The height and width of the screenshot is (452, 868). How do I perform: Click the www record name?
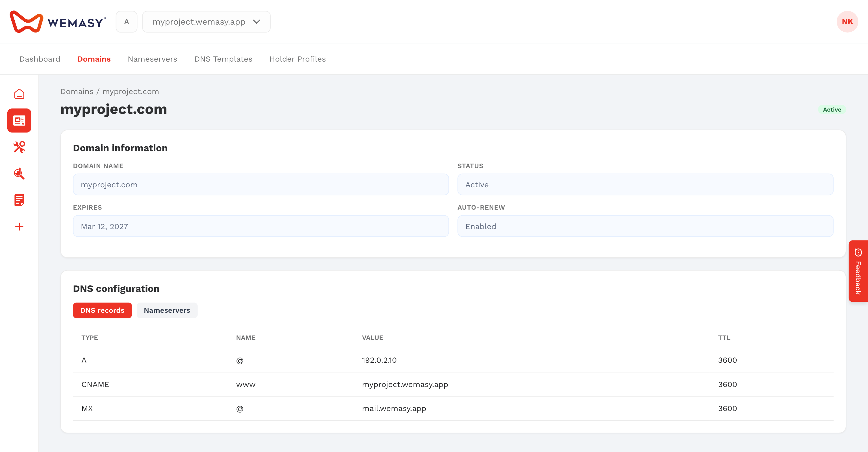[246, 384]
